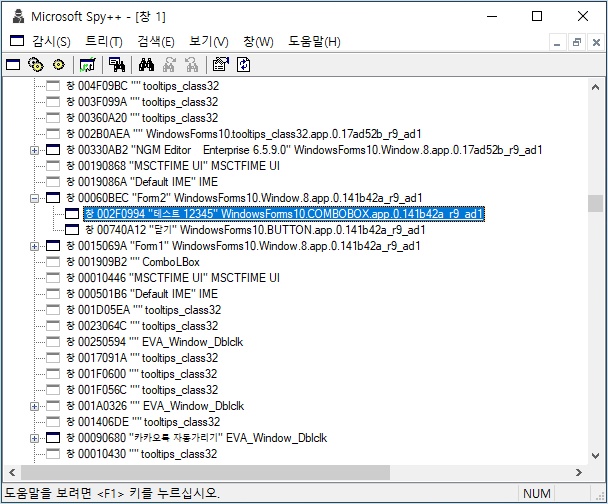
Task: Click the Log Messages toolbar icon
Action: pyautogui.click(x=87, y=65)
